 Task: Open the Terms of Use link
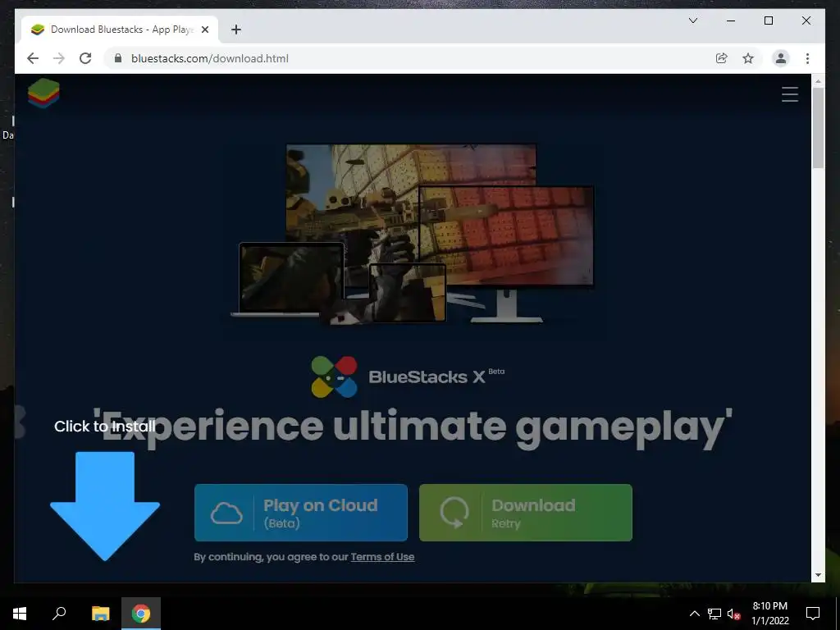coord(382,557)
